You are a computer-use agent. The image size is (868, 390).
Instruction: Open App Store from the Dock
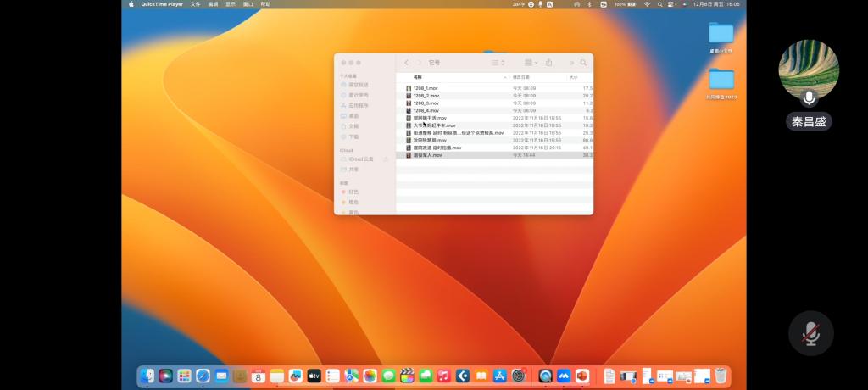click(x=500, y=376)
